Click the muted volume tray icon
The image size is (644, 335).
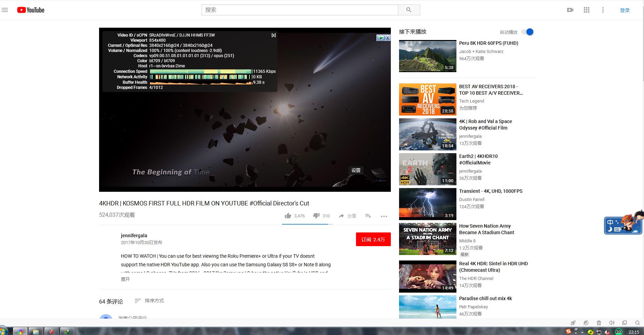click(x=607, y=332)
